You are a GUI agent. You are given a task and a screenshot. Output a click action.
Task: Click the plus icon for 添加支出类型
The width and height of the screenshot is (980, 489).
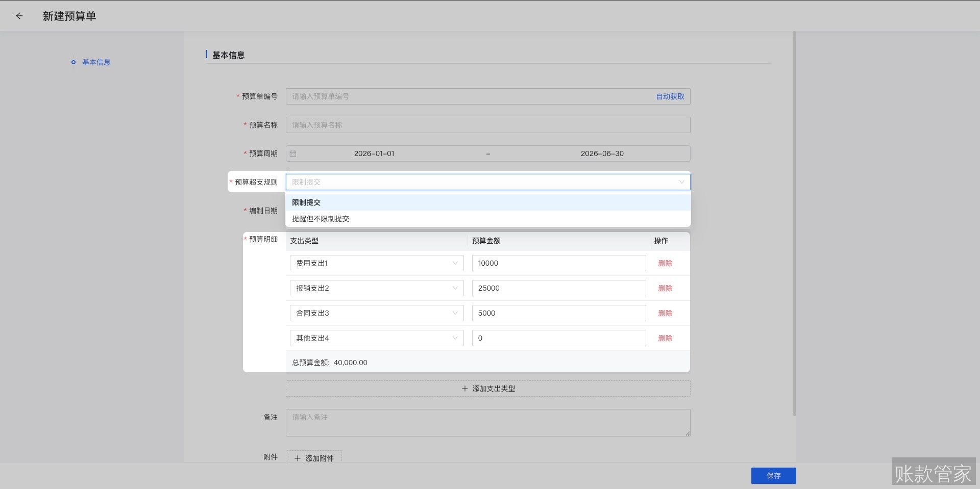pyautogui.click(x=464, y=389)
